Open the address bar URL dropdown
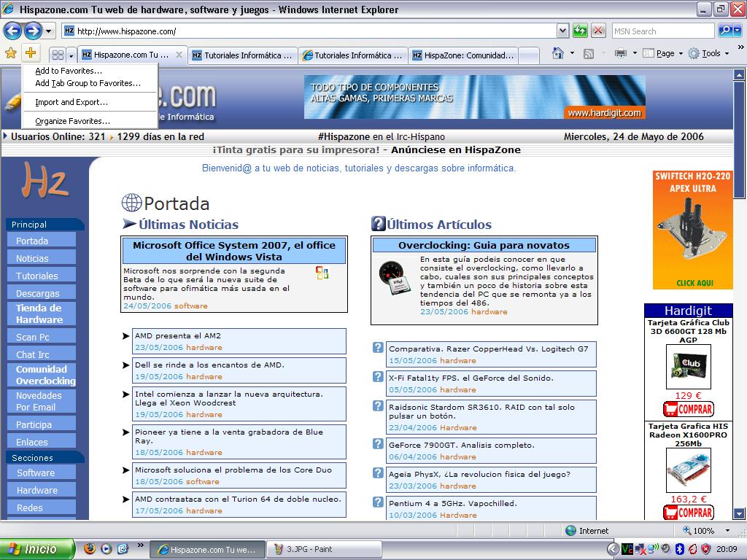Viewport: 747px width, 560px height. pyautogui.click(x=562, y=31)
